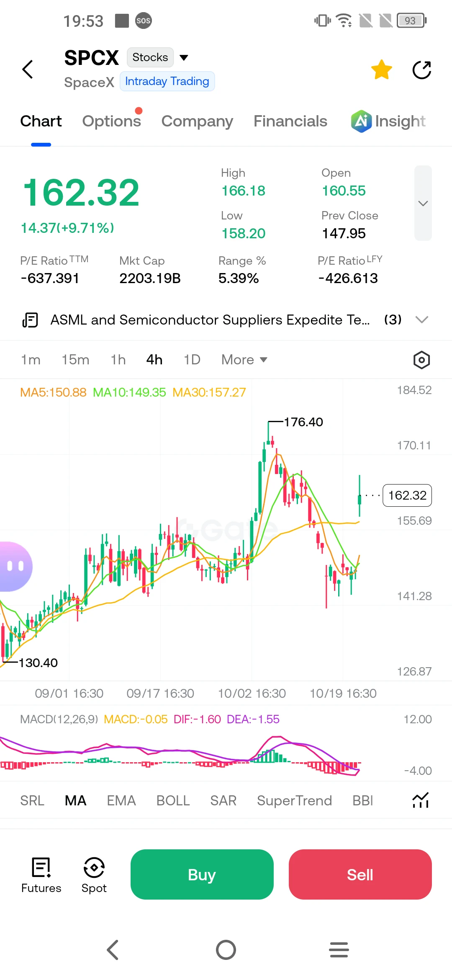Viewport: 452px width, 980px height.
Task: Tap the news document icon beside ASML headline
Action: pyautogui.click(x=30, y=320)
